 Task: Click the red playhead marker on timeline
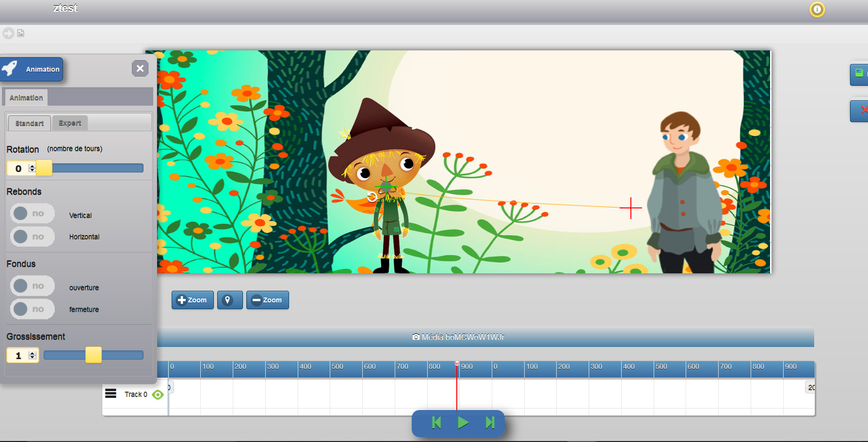(457, 363)
